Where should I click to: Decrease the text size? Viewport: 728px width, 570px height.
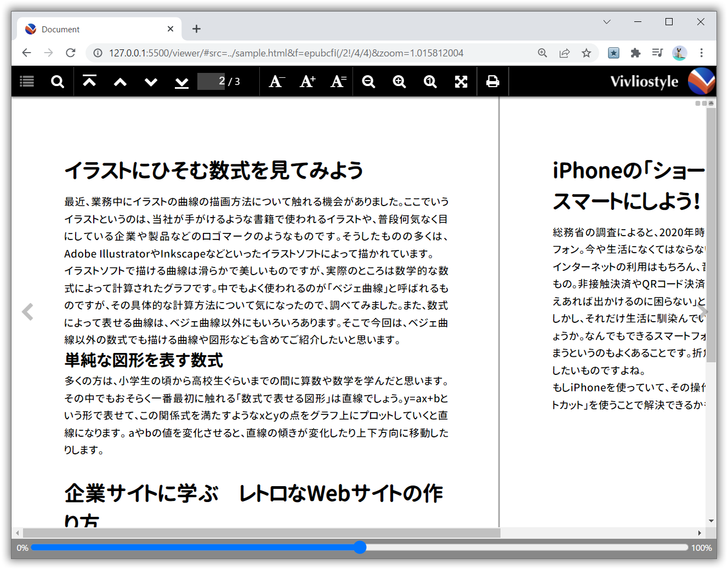click(x=276, y=81)
